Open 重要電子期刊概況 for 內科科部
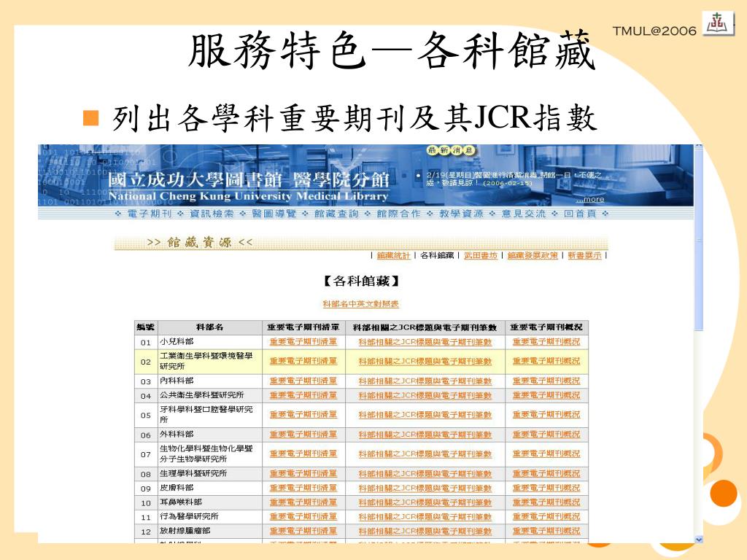The height and width of the screenshot is (560, 747). pyautogui.click(x=546, y=381)
